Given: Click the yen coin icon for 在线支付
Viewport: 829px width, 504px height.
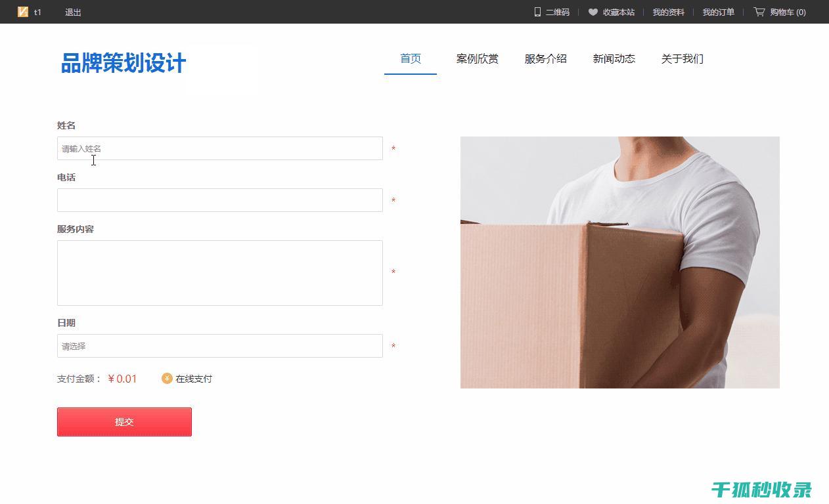Looking at the screenshot, I should click(167, 378).
